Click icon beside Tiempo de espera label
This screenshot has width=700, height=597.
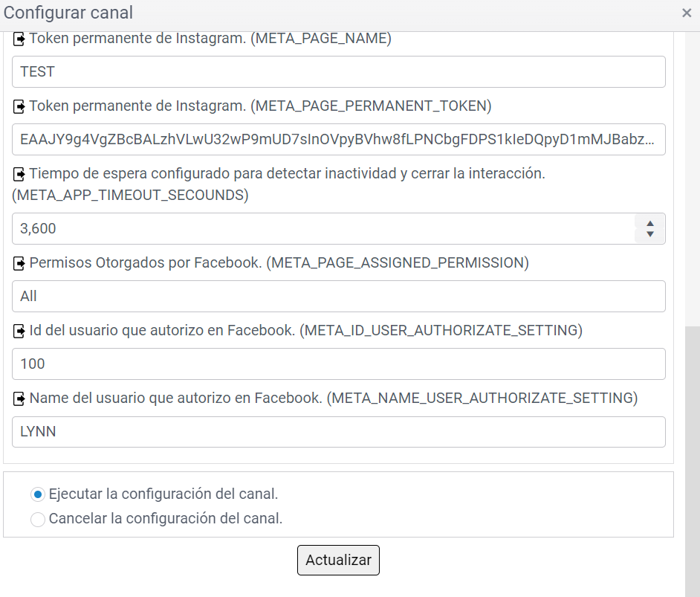point(19,175)
